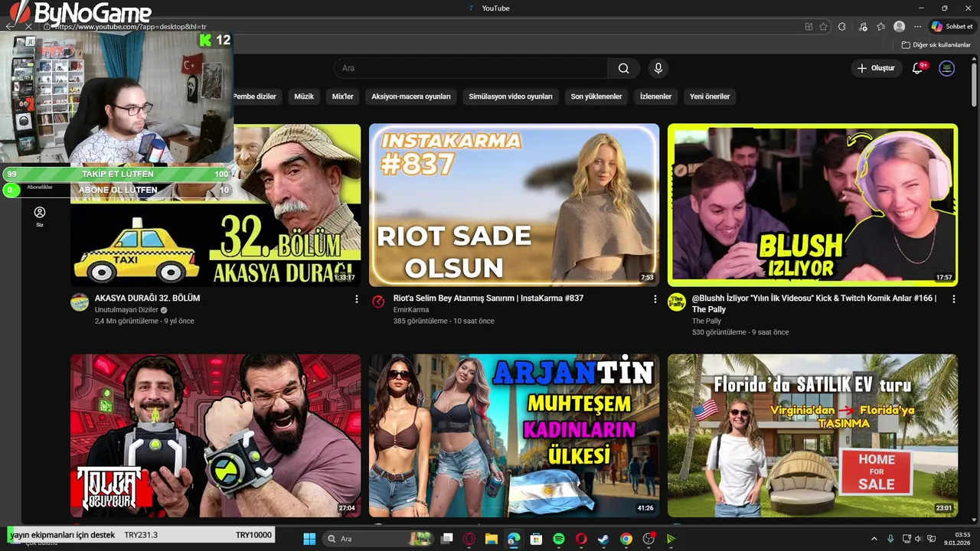Open the media control music note icon
Viewport: 980px width, 551px height.
863,26
